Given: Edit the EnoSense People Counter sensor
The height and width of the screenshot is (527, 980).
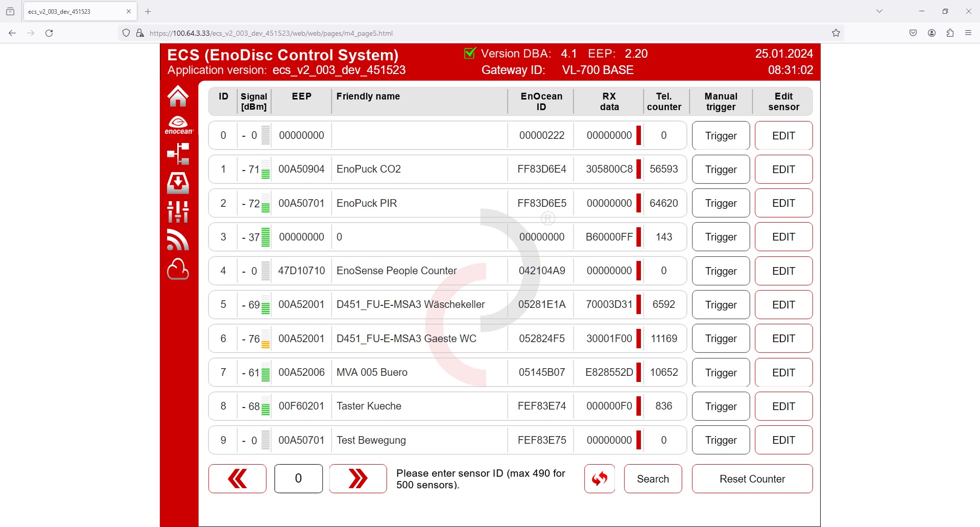Looking at the screenshot, I should click(x=783, y=271).
